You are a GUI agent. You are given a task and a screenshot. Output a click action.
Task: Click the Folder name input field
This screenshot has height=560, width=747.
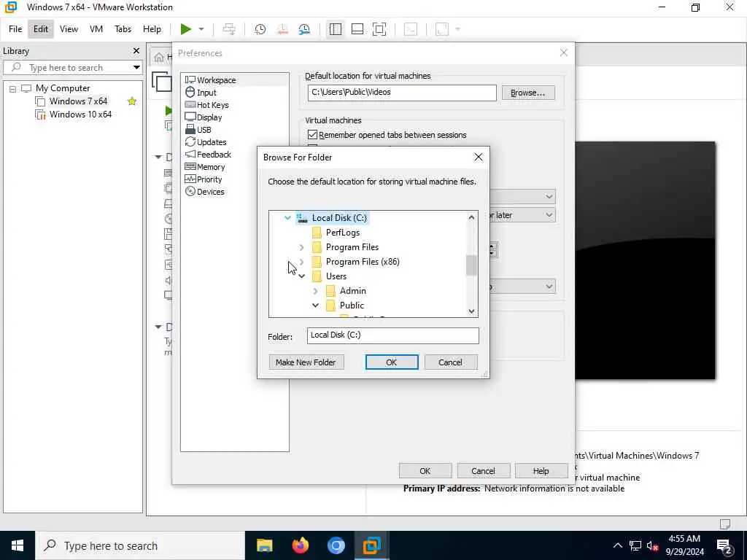coord(392,335)
